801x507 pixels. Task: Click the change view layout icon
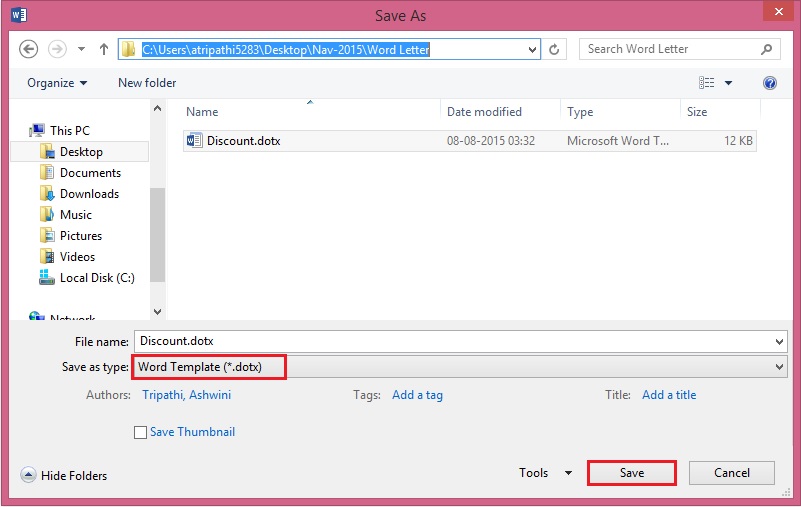pyautogui.click(x=708, y=83)
